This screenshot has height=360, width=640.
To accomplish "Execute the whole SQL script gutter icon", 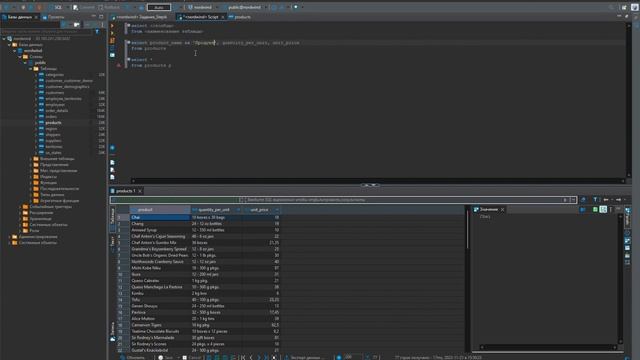I will [113, 40].
